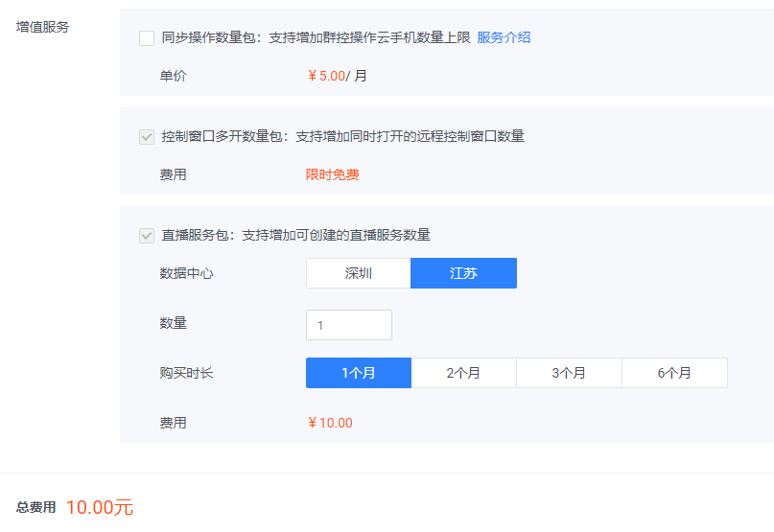Click the 同步操作数量包 description label
The height and width of the screenshot is (532, 774).
click(316, 38)
